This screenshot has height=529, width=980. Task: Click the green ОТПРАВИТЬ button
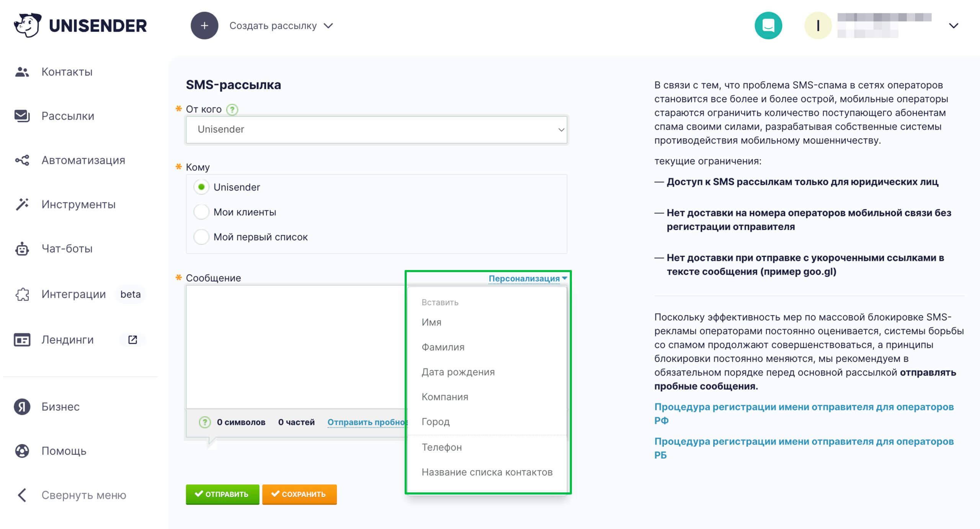pos(222,494)
